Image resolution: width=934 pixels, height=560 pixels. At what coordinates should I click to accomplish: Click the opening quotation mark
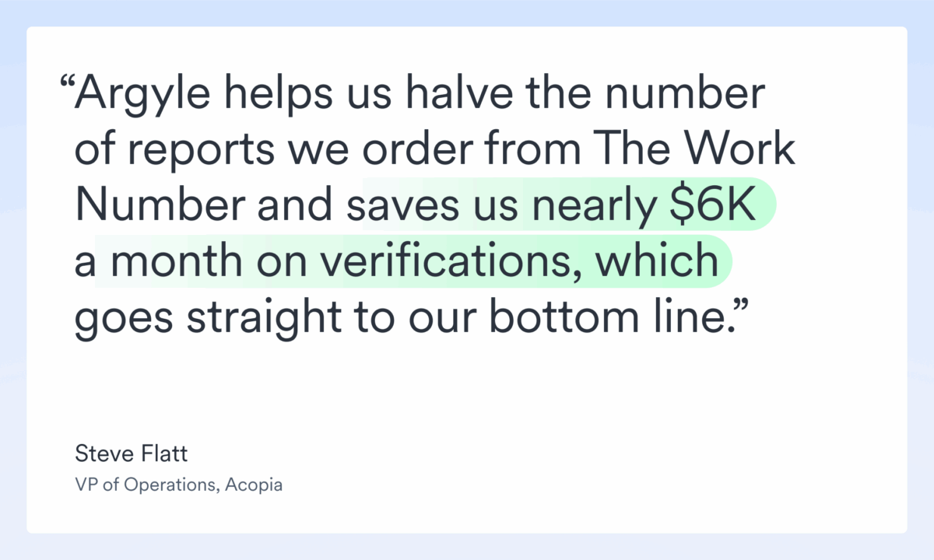[x=67, y=87]
